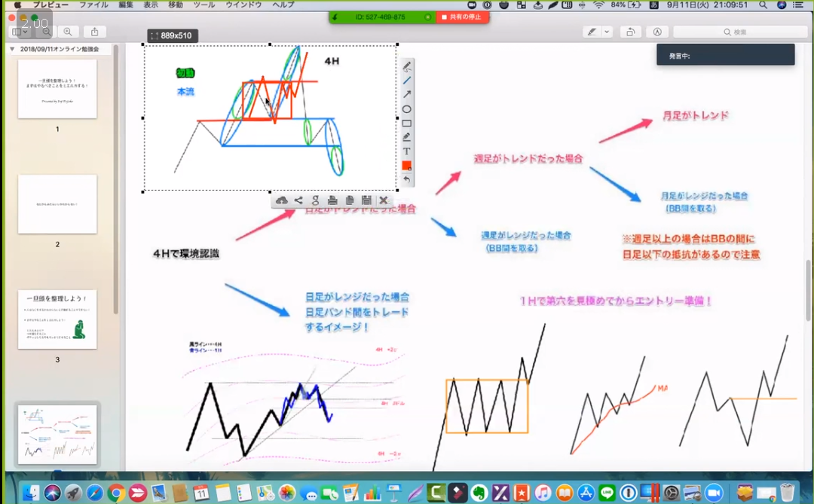Collapse the 2018/09/11オンライン勉強会 sidebar group
This screenshot has height=504, width=814.
(12, 49)
